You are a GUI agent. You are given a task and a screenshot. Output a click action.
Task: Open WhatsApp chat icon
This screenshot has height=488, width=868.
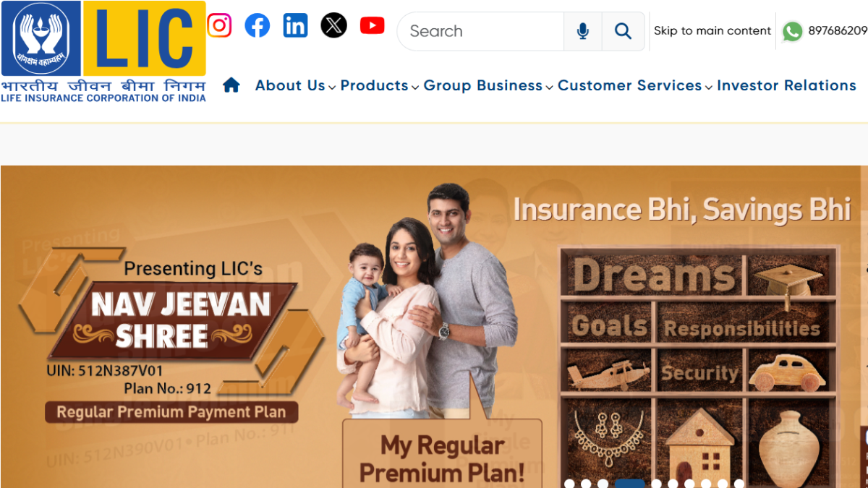click(792, 31)
